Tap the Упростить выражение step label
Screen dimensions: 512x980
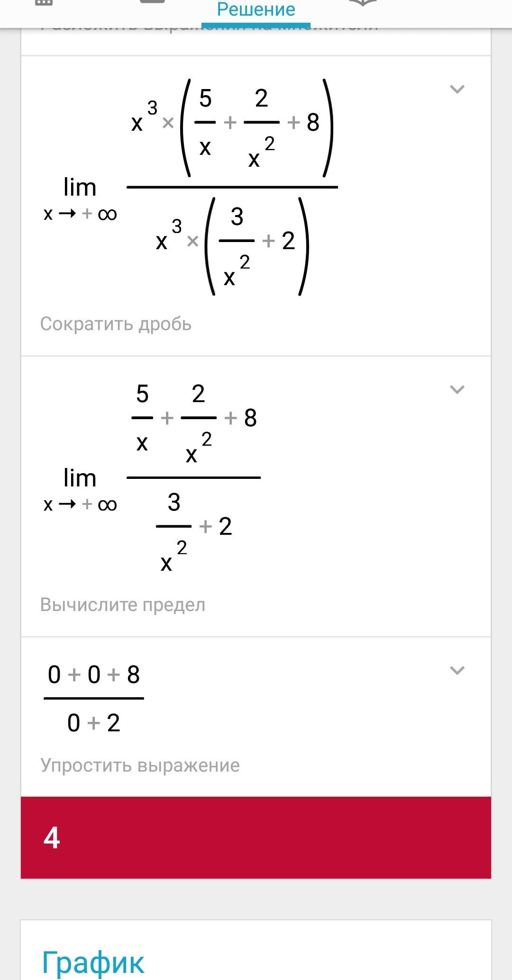click(140, 765)
